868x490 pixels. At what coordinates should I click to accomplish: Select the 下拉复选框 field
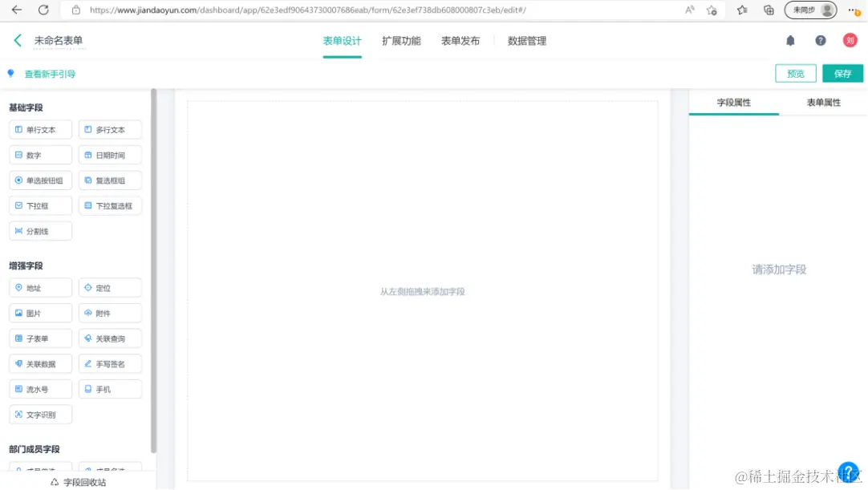tap(110, 206)
